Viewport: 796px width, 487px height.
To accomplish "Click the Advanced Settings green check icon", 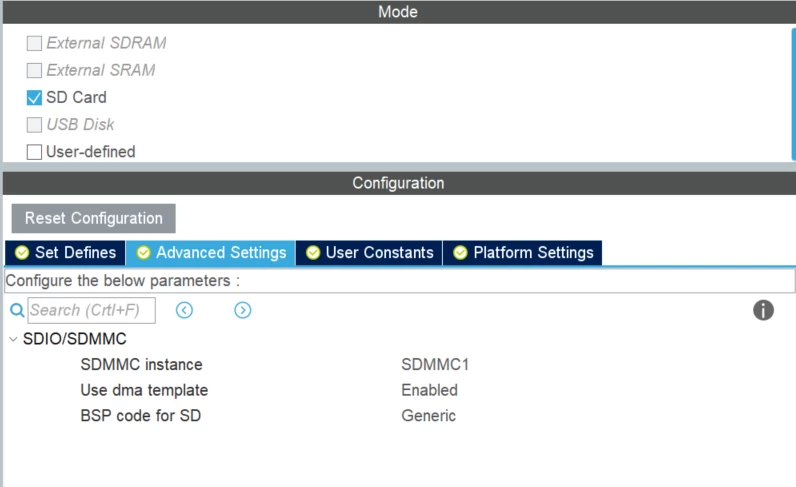I will tap(144, 252).
